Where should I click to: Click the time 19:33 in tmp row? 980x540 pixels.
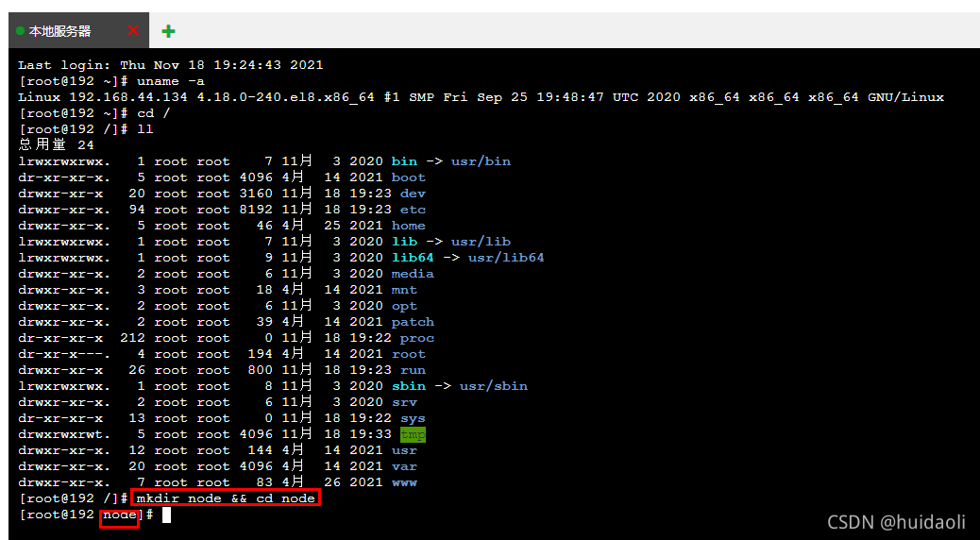371,434
